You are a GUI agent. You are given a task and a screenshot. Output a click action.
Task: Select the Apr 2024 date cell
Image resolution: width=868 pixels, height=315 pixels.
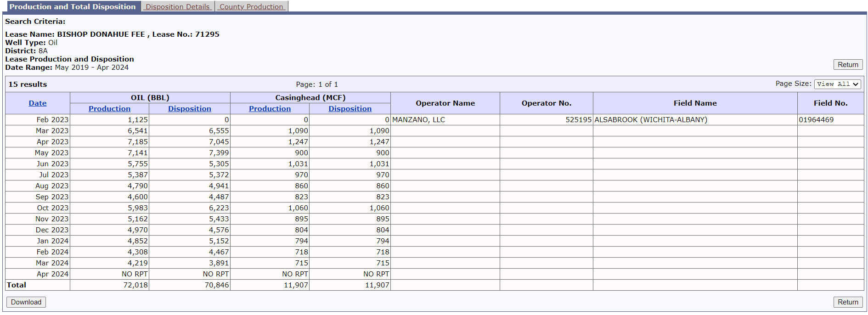(x=38, y=274)
